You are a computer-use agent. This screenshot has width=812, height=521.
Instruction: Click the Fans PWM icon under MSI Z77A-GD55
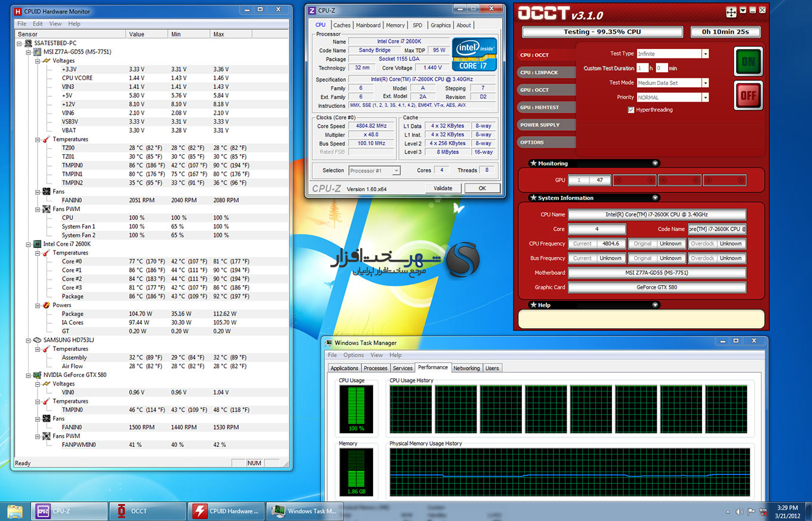pyautogui.click(x=46, y=209)
